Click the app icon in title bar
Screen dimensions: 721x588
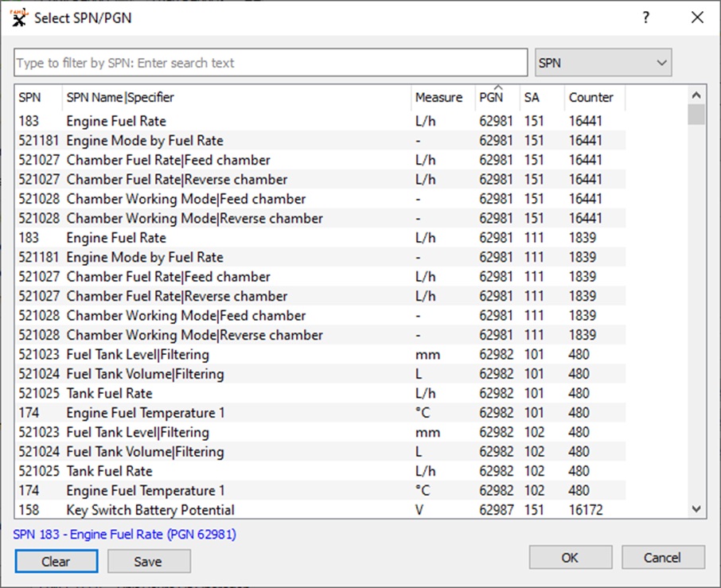(x=19, y=18)
